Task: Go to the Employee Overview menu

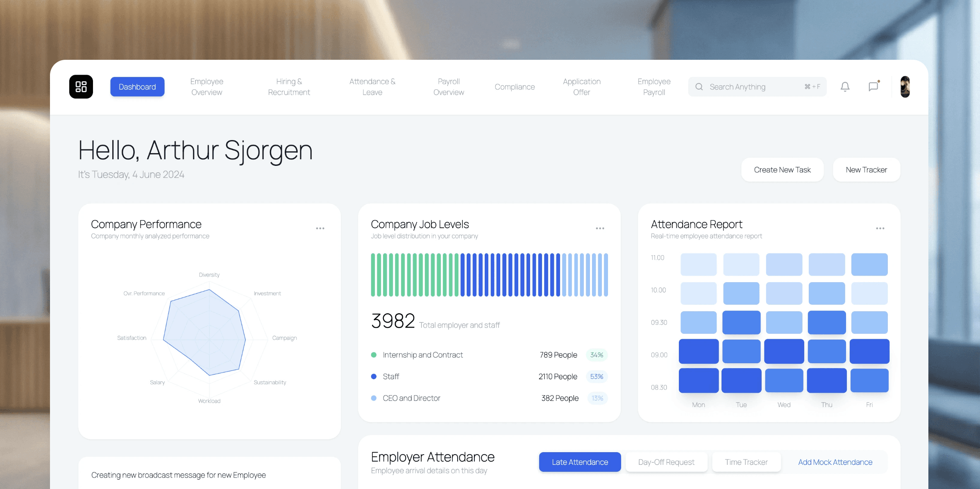Action: coord(206,87)
